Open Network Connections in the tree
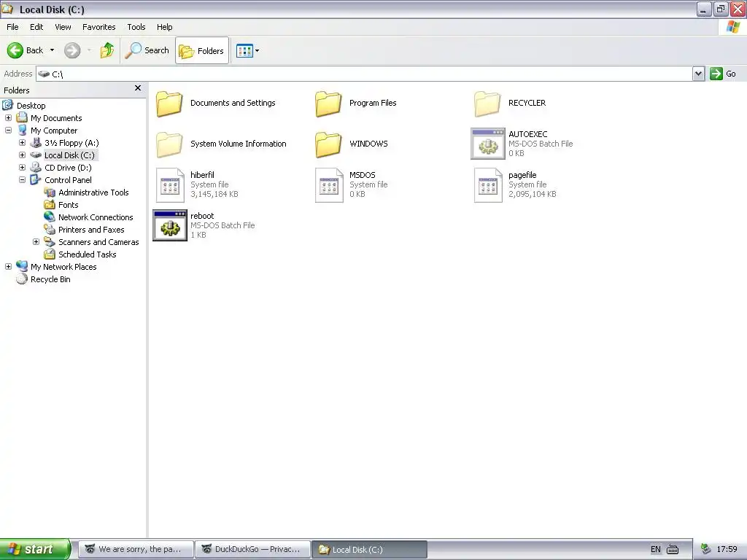 (96, 217)
